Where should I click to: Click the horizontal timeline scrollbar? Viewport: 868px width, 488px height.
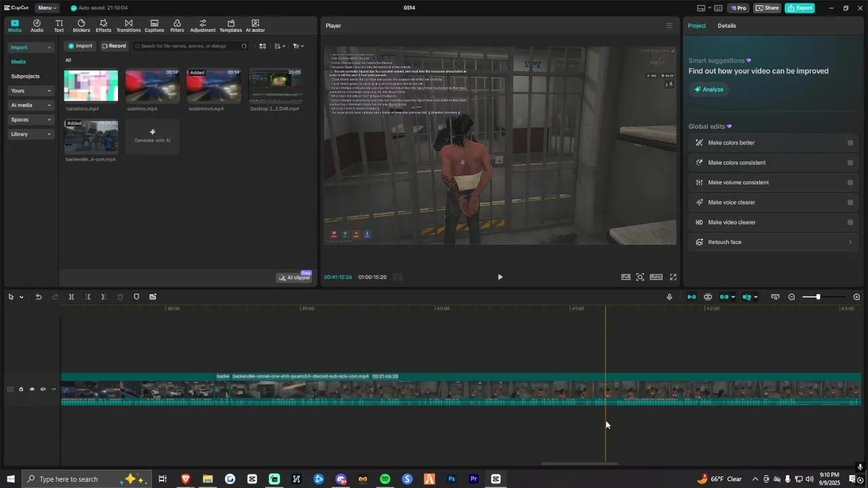point(579,464)
